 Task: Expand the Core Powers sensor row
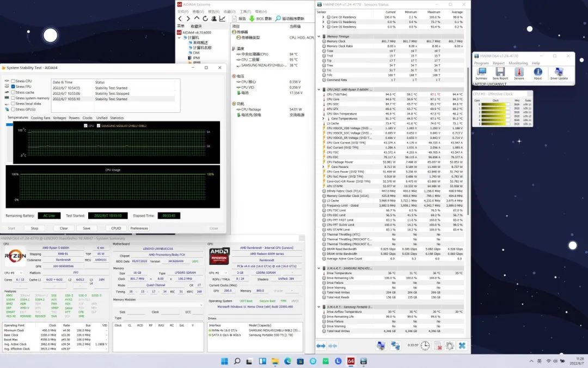click(x=323, y=167)
